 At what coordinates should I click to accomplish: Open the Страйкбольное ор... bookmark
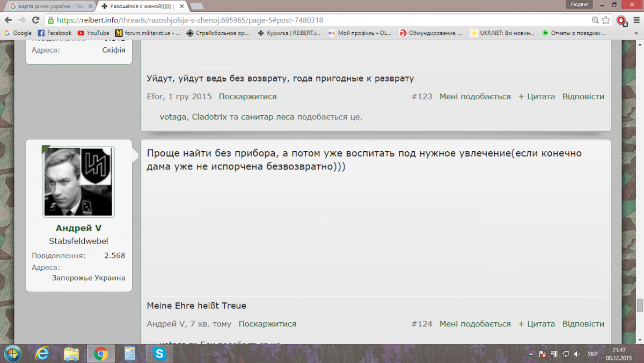tap(218, 33)
